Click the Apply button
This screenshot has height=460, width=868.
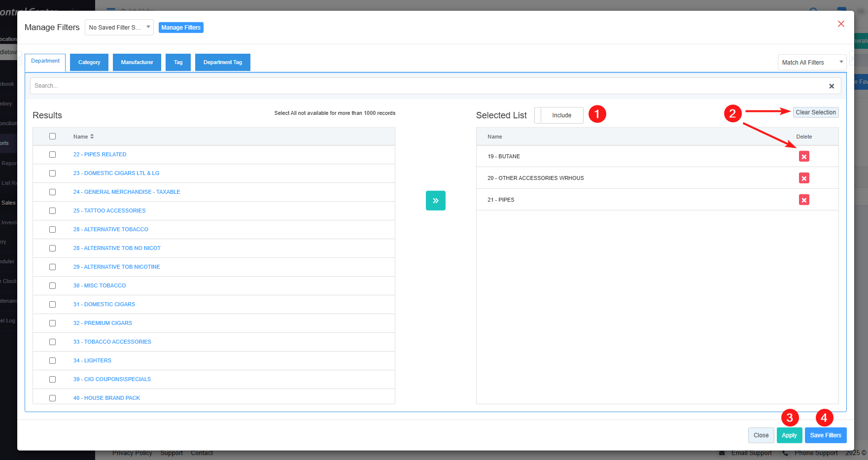click(x=789, y=435)
